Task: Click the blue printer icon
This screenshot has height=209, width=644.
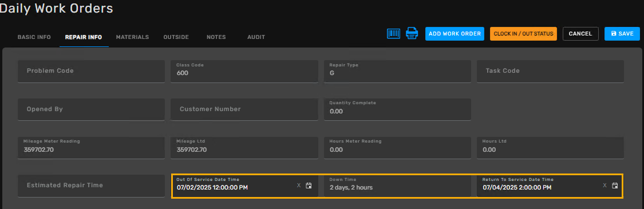Action: tap(412, 33)
